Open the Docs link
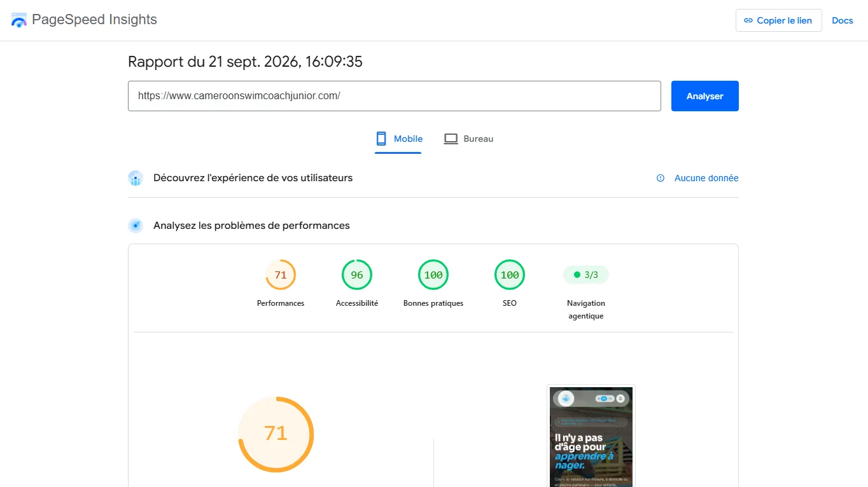 click(842, 20)
